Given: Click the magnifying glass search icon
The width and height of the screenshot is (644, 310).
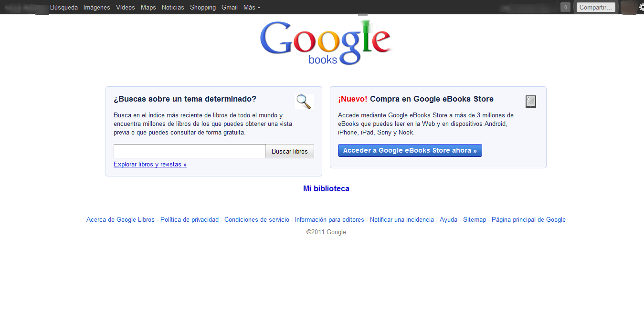Looking at the screenshot, I should 304,102.
